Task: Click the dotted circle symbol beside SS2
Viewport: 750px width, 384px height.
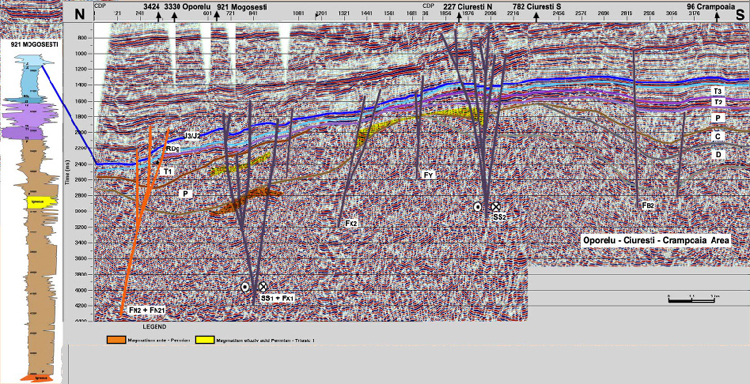Action: click(477, 207)
